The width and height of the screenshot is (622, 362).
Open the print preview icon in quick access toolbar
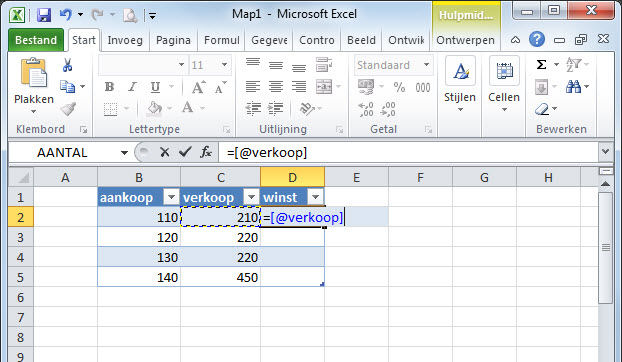pyautogui.click(x=130, y=15)
